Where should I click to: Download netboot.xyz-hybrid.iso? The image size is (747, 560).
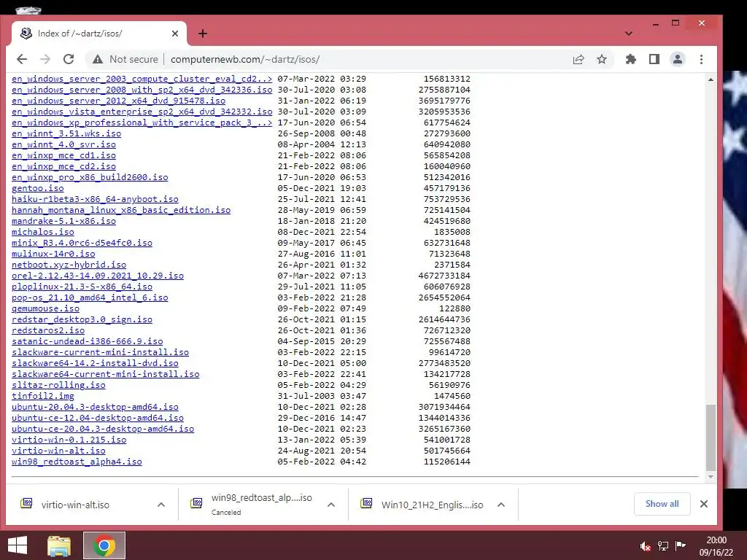[69, 265]
